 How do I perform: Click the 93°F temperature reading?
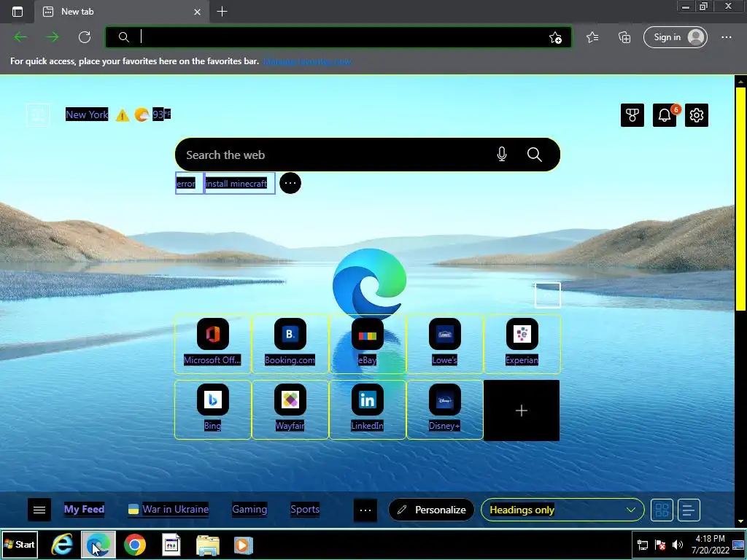161,114
